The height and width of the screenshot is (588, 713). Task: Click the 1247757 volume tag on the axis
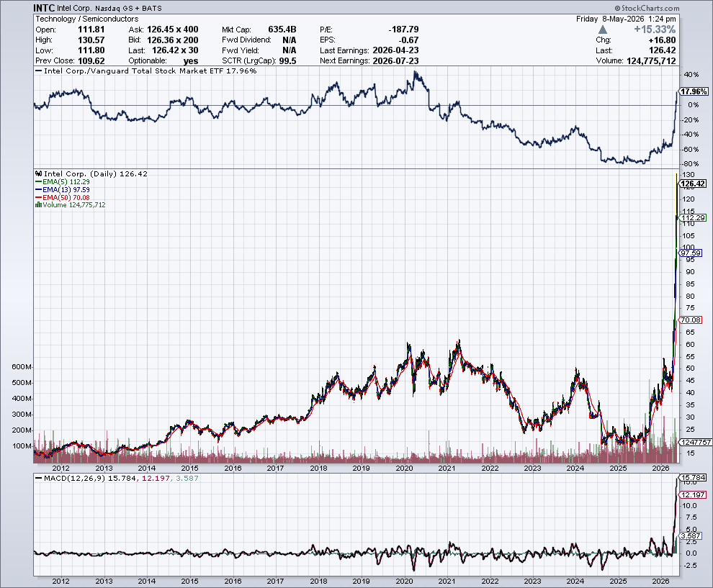(x=696, y=442)
